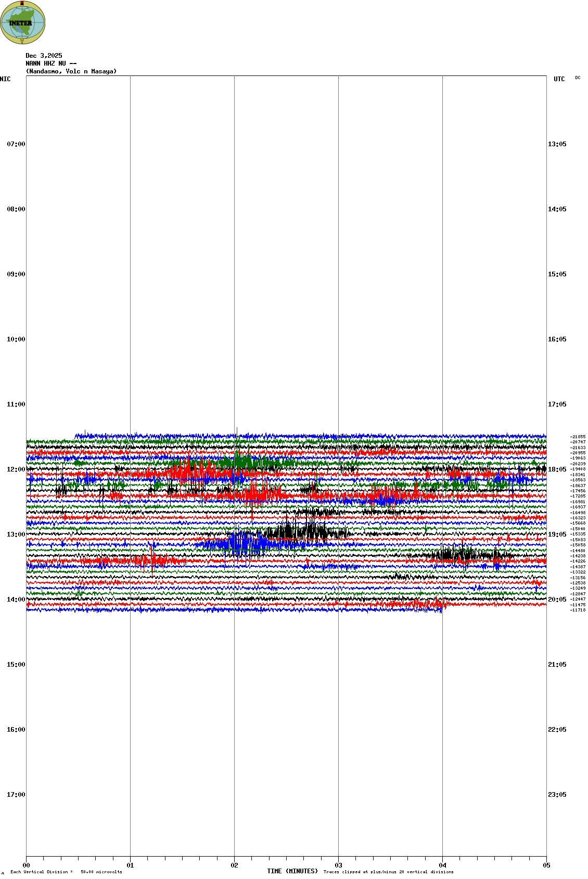Click the NIC local time column header
The width and height of the screenshot is (588, 879).
[x=5, y=79]
